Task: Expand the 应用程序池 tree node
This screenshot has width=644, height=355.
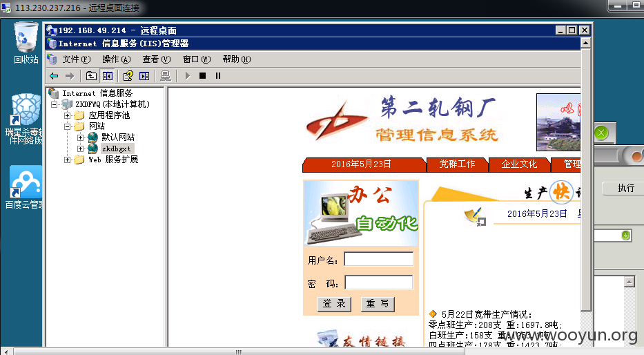Action: pyautogui.click(x=67, y=115)
